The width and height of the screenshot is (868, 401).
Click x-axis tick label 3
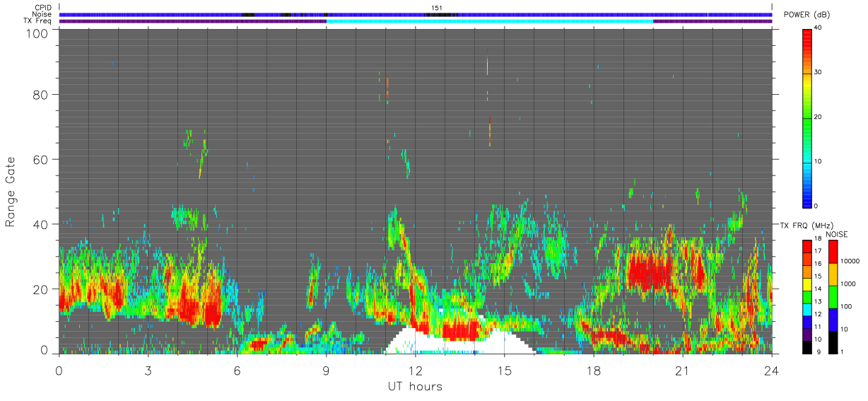148,371
